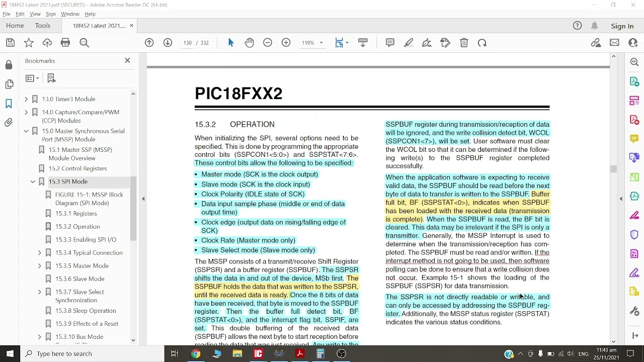Image resolution: width=644 pixels, height=362 pixels.
Task: Click the Sign In button
Action: (622, 26)
